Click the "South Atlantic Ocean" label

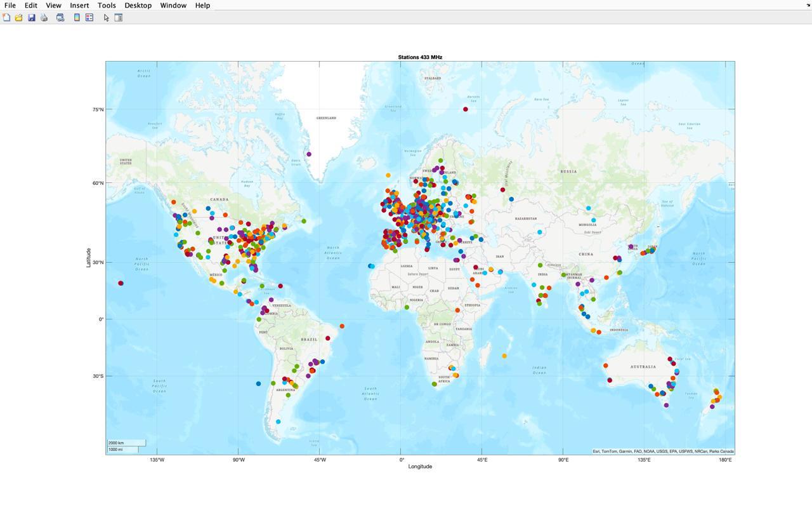coord(370,394)
